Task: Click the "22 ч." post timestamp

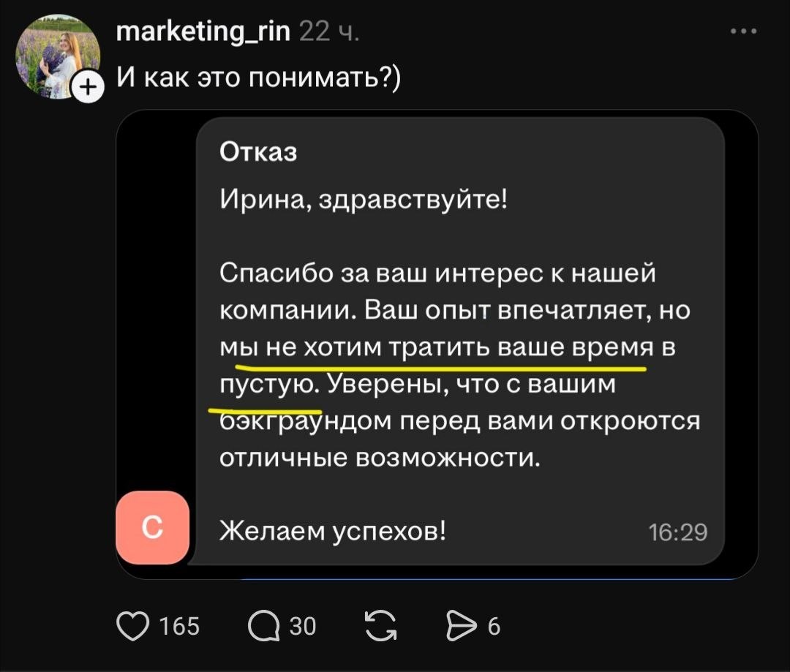Action: pyautogui.click(x=328, y=31)
